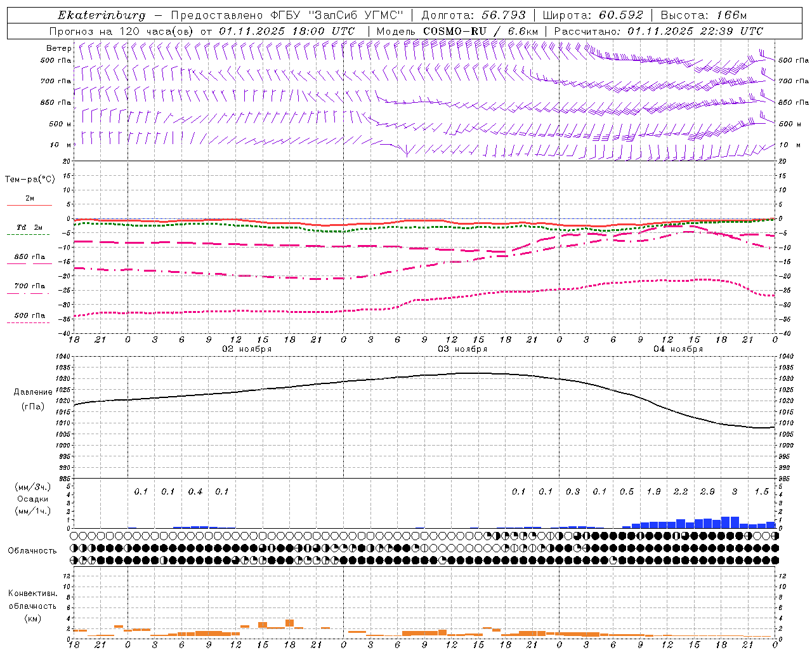Click the precipitation value "1.5"
The image size is (812, 650).
(x=761, y=491)
